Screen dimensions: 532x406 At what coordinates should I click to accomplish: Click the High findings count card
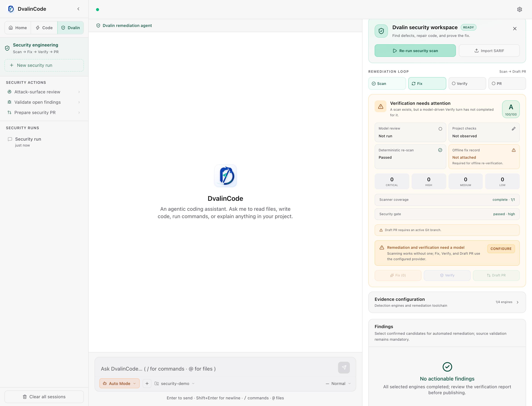[x=428, y=181]
